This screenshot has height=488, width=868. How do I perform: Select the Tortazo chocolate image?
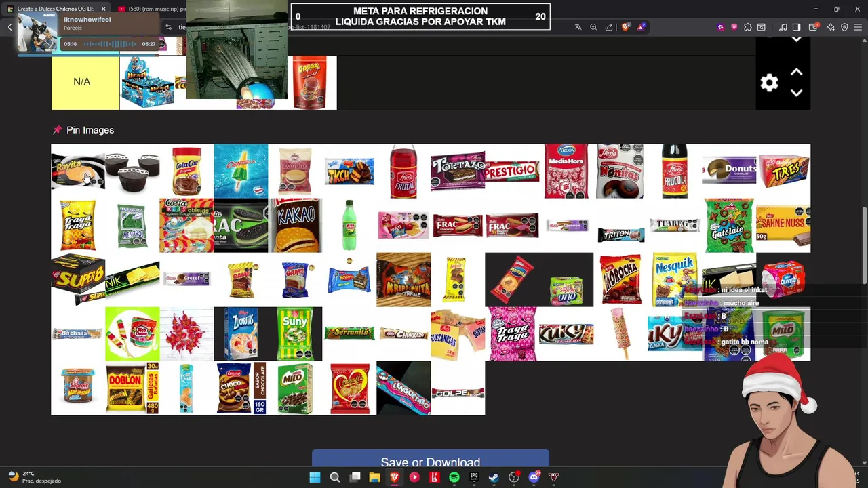point(458,171)
